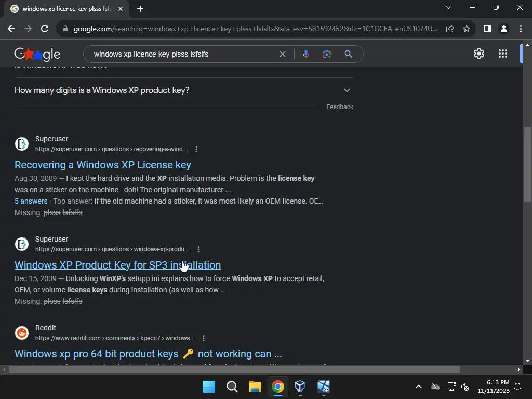The width and height of the screenshot is (532, 399).
Task: Open more options for Reddit result
Action: [204, 338]
